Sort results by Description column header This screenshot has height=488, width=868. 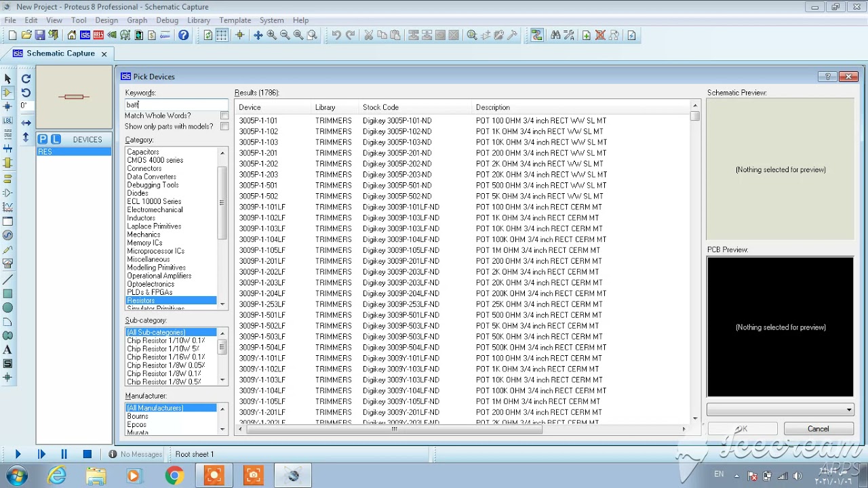pos(581,107)
